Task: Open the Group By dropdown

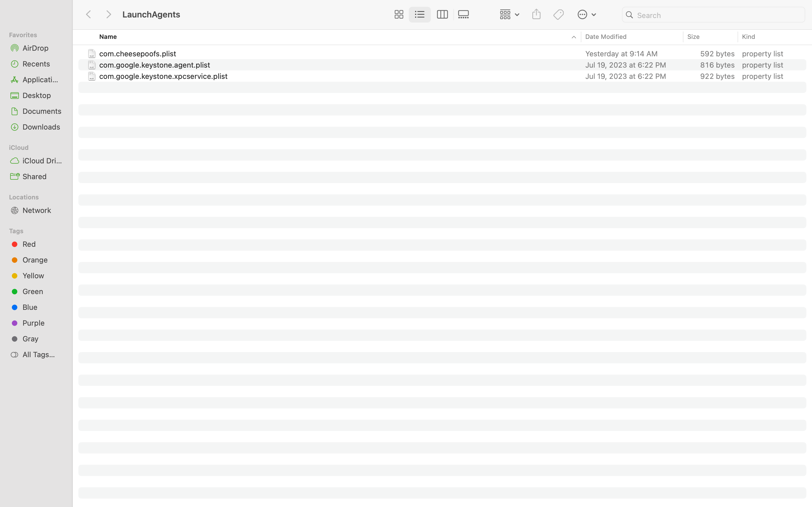Action: [509, 14]
